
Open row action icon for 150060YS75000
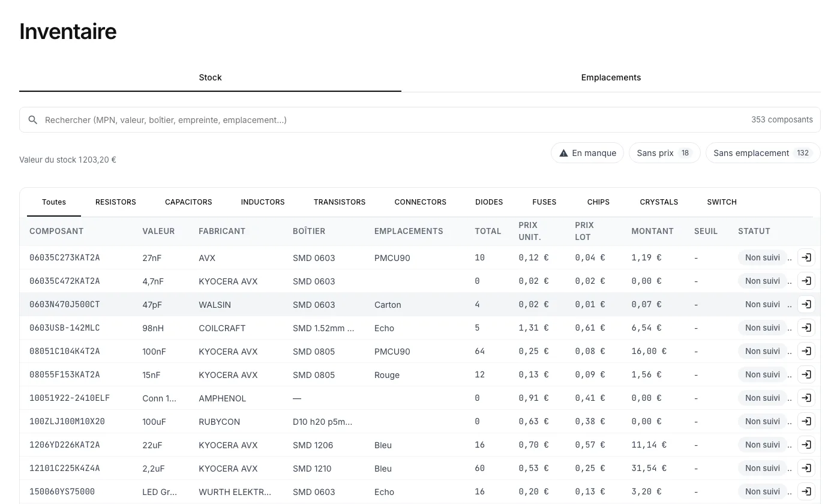pyautogui.click(x=806, y=491)
